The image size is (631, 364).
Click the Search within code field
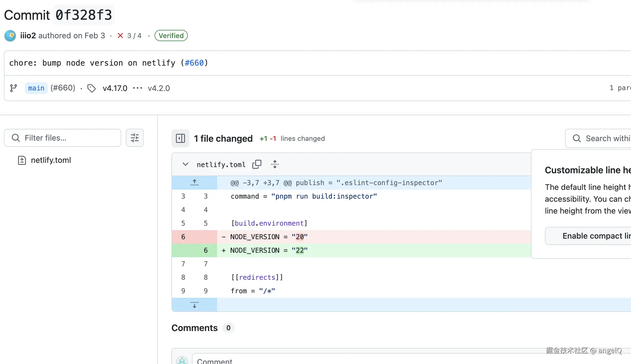click(603, 138)
